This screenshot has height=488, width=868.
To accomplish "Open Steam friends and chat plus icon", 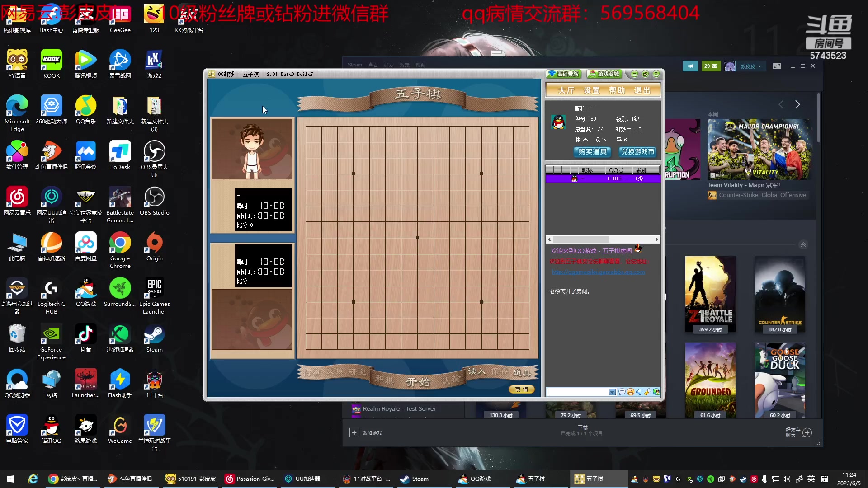I will (807, 432).
